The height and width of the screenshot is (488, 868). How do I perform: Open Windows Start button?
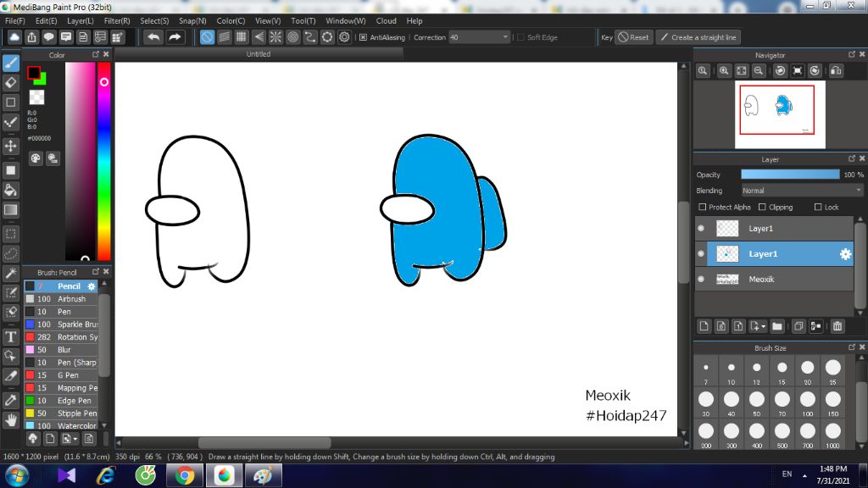tap(17, 475)
